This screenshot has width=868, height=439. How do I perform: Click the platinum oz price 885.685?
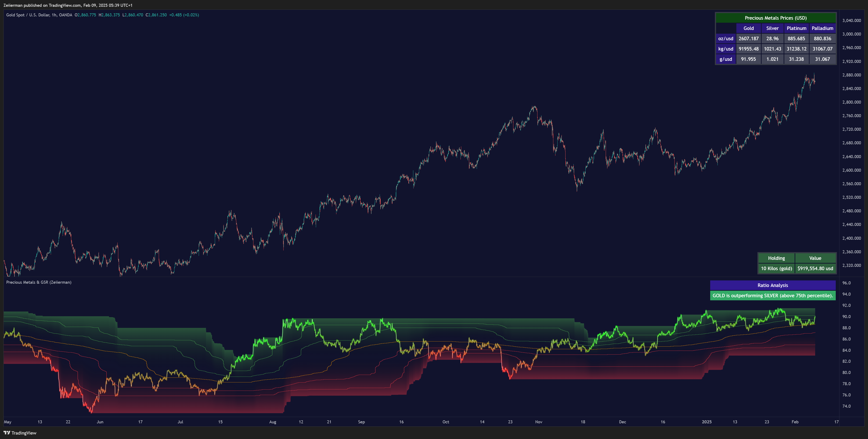pos(796,38)
